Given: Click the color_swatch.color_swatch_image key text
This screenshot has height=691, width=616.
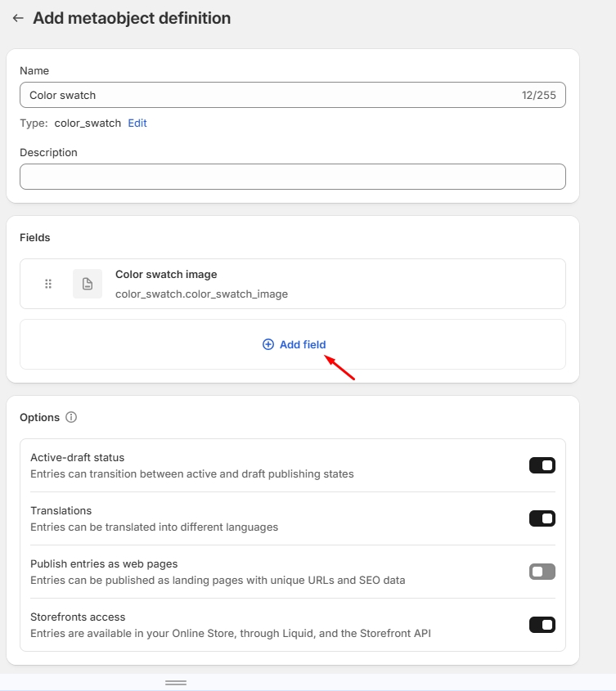Looking at the screenshot, I should pos(201,294).
